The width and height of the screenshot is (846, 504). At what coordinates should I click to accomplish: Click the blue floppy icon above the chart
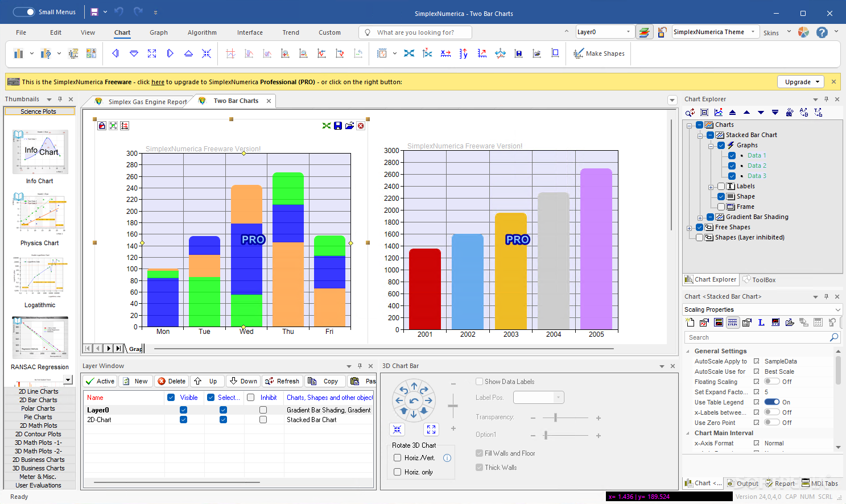click(338, 126)
